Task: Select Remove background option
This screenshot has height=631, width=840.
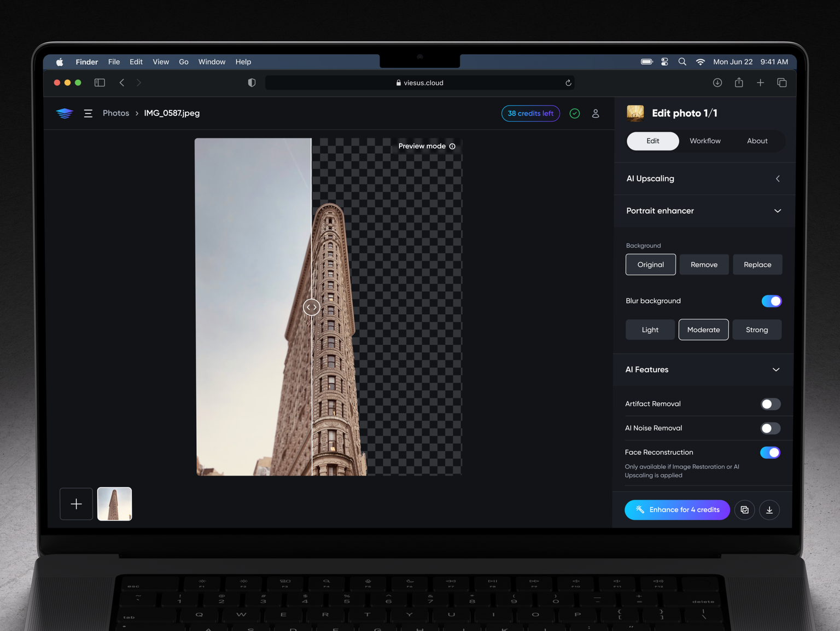Action: (704, 265)
